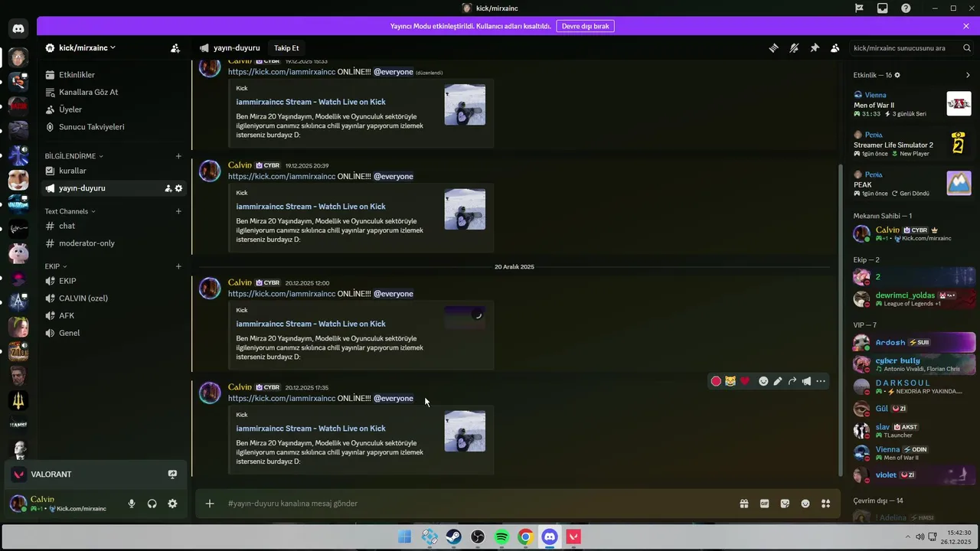This screenshot has width=980, height=551.
Task: Open the Threads icon in channel header
Action: click(x=773, y=47)
